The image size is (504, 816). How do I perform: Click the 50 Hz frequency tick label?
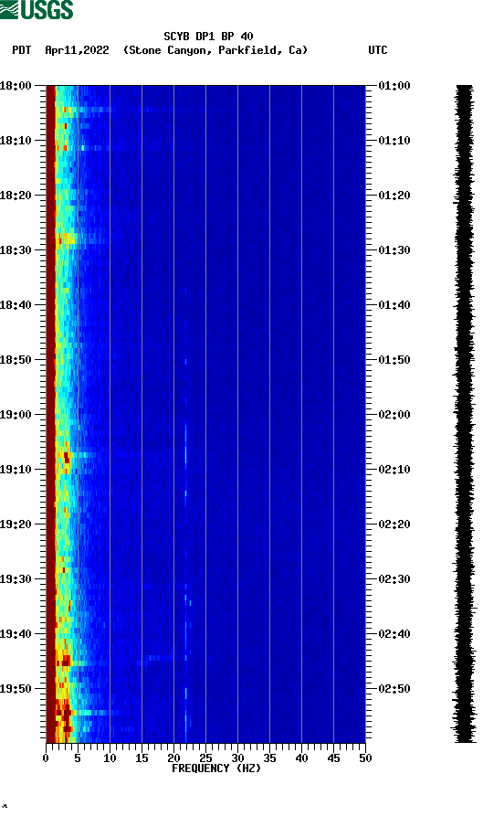pos(365,758)
